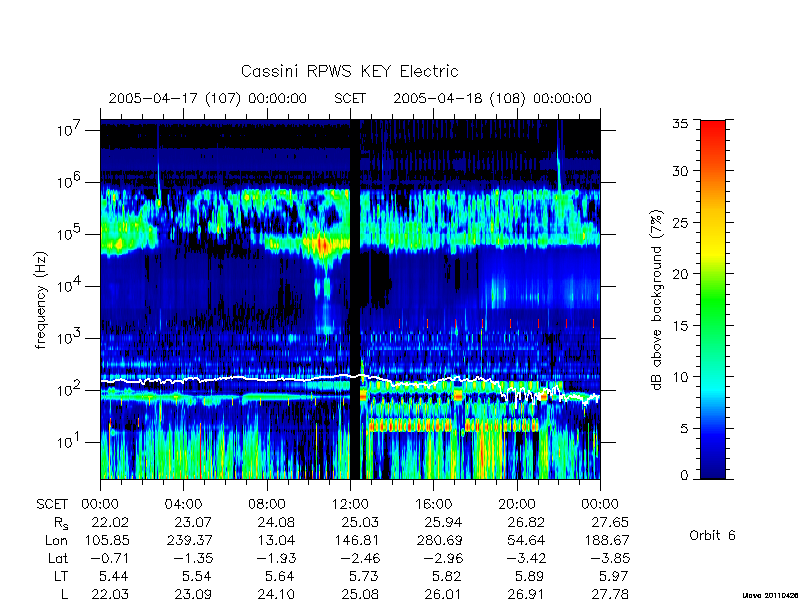Select the Lon value '188.67'
The height and width of the screenshot is (600, 800).
[x=607, y=540]
